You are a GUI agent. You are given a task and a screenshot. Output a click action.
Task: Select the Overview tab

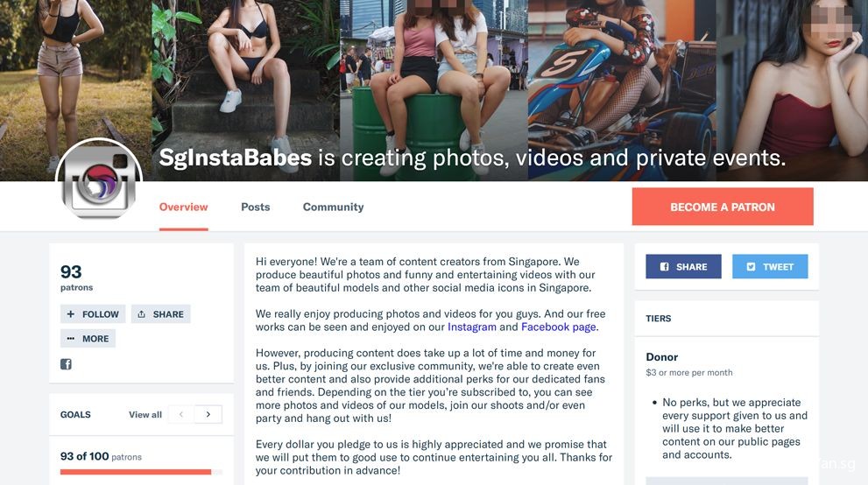(183, 207)
